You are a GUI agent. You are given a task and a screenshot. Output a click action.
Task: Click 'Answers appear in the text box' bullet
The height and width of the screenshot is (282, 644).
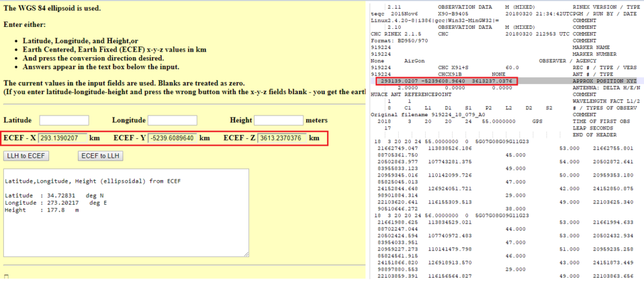click(x=101, y=67)
